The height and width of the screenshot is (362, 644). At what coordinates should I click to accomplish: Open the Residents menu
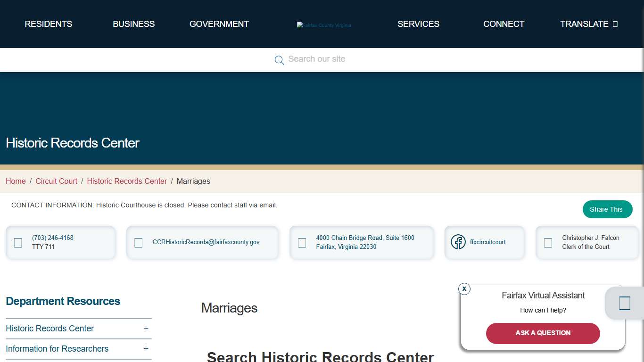[x=49, y=24]
